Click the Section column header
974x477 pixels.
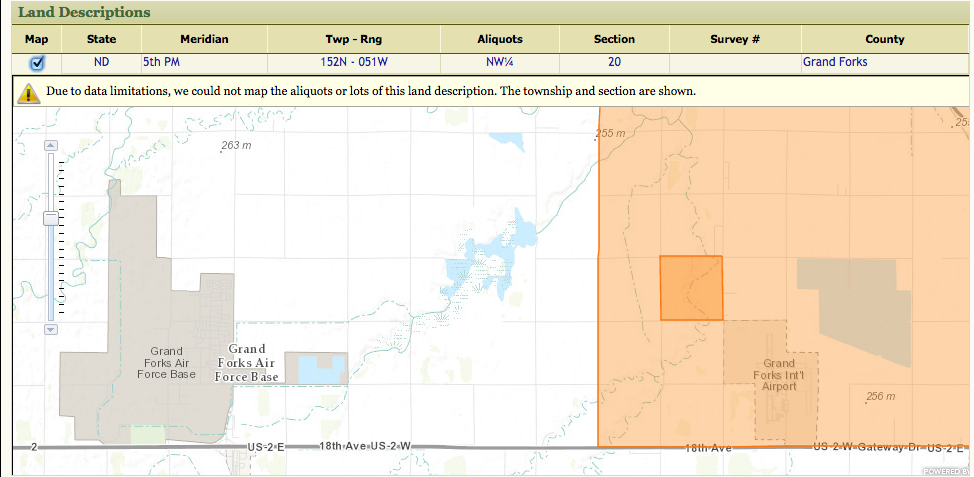[614, 39]
